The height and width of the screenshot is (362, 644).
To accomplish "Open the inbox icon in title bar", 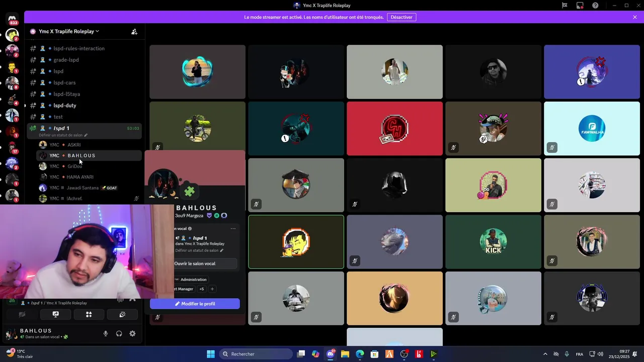I will (x=580, y=6).
